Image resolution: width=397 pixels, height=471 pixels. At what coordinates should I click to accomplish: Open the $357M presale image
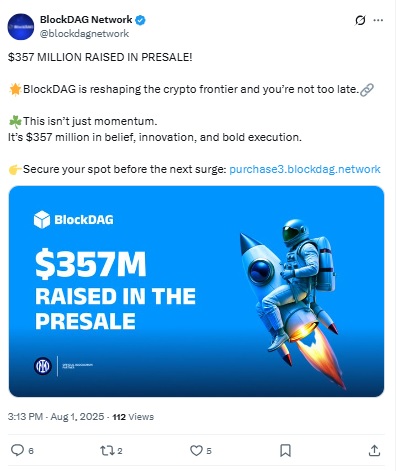196,291
